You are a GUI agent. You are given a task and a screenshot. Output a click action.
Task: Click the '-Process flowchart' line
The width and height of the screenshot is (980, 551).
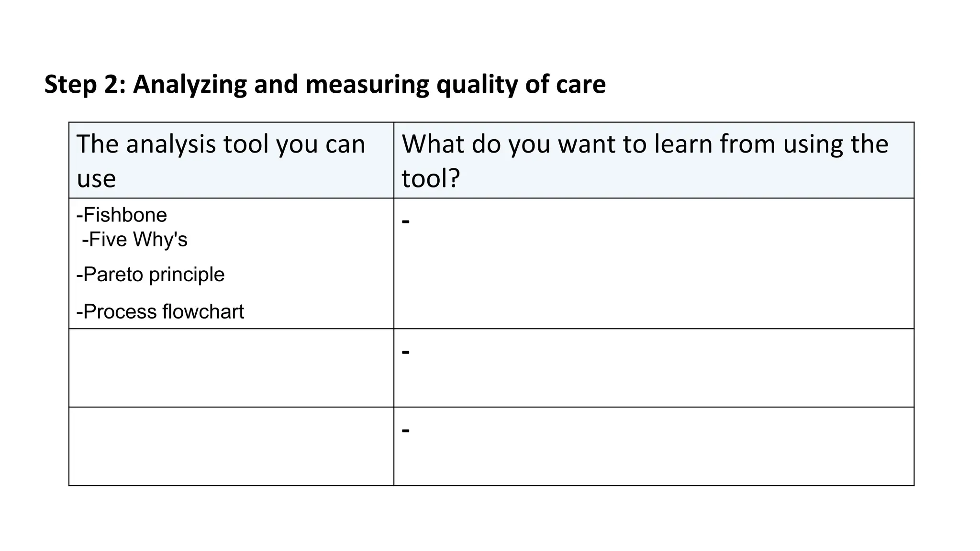coord(160,311)
